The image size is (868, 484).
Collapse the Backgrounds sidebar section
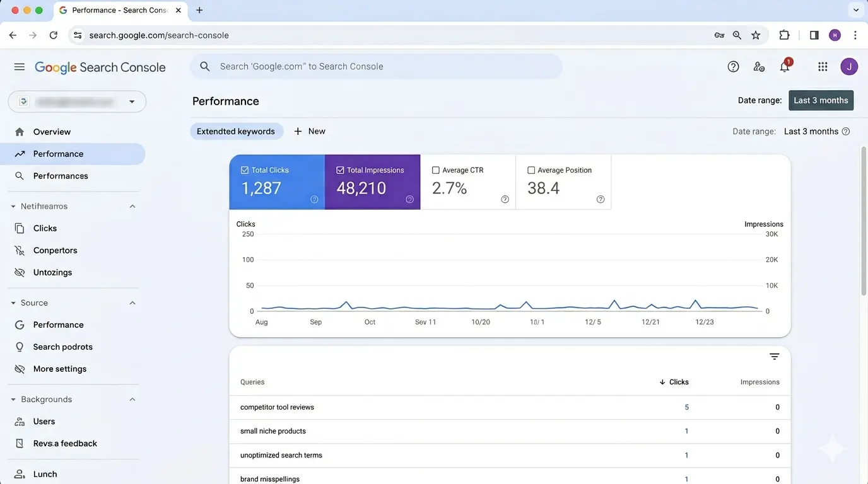pos(132,400)
